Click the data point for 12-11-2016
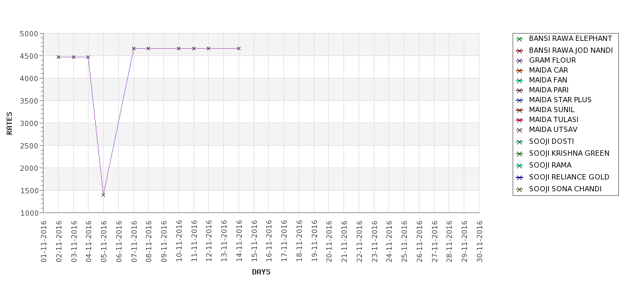 (208, 48)
